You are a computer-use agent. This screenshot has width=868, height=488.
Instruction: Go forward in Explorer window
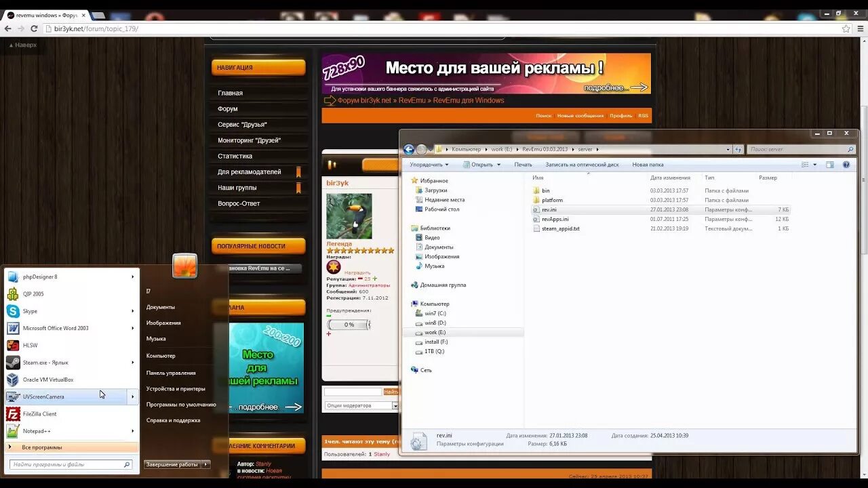421,149
